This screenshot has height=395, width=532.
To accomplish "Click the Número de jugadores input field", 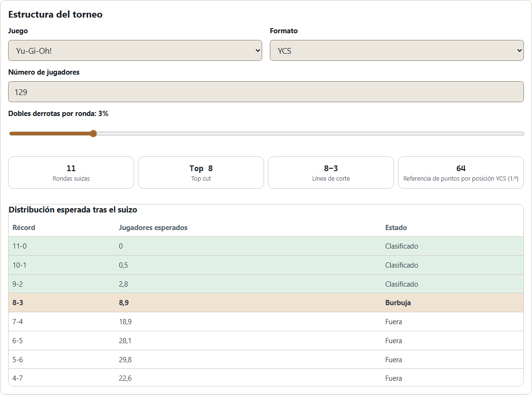I will point(266,92).
